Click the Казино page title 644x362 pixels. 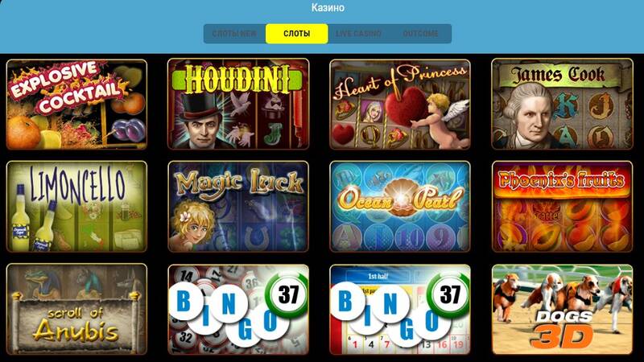[x=328, y=7]
